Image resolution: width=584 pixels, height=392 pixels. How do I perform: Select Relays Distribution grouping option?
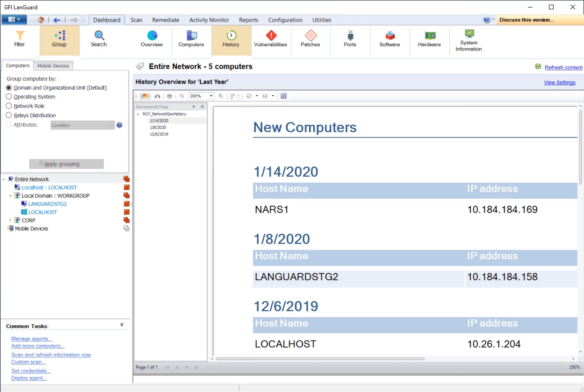click(x=9, y=115)
